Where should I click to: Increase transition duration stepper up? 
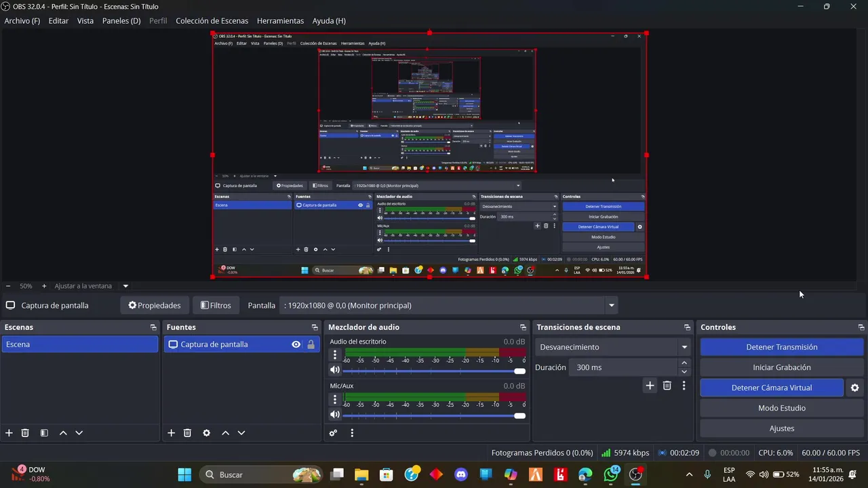pyautogui.click(x=684, y=363)
